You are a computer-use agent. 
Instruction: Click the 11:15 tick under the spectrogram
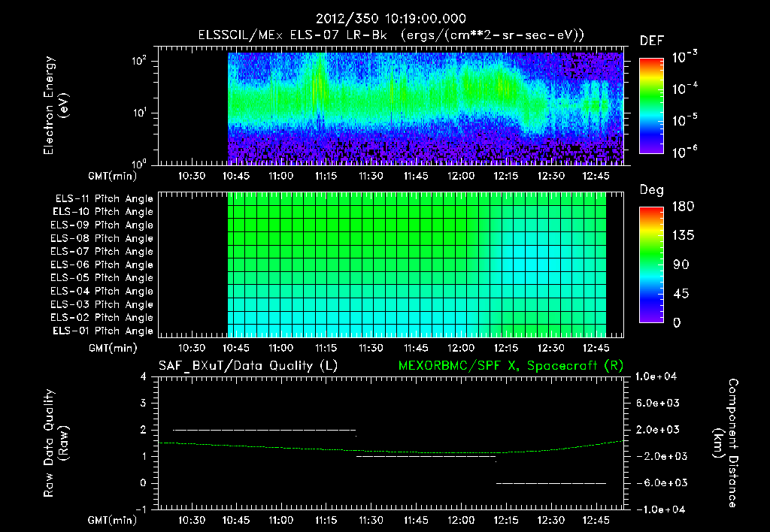326,176
